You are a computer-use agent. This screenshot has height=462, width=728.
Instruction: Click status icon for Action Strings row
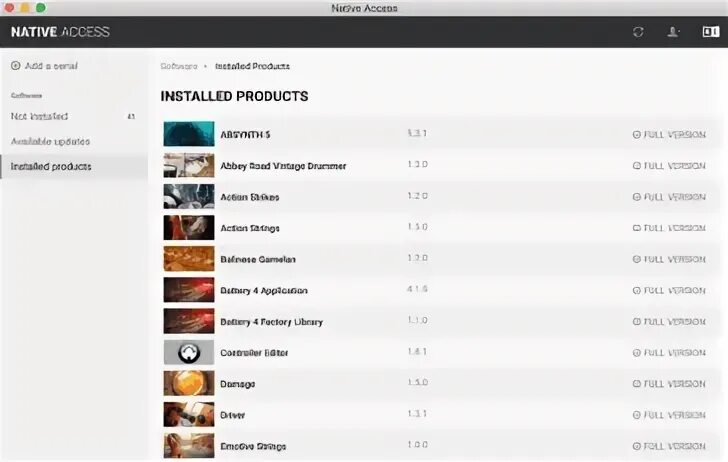(x=637, y=228)
